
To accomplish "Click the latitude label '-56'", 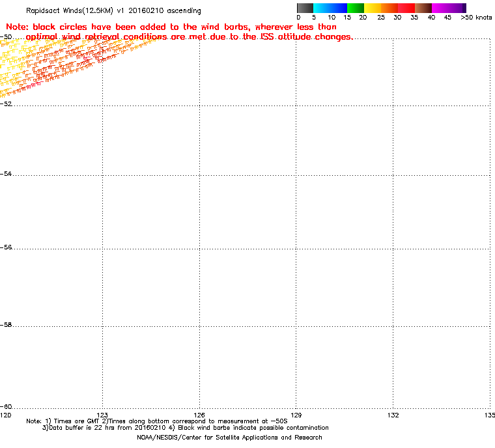I will click(6, 247).
